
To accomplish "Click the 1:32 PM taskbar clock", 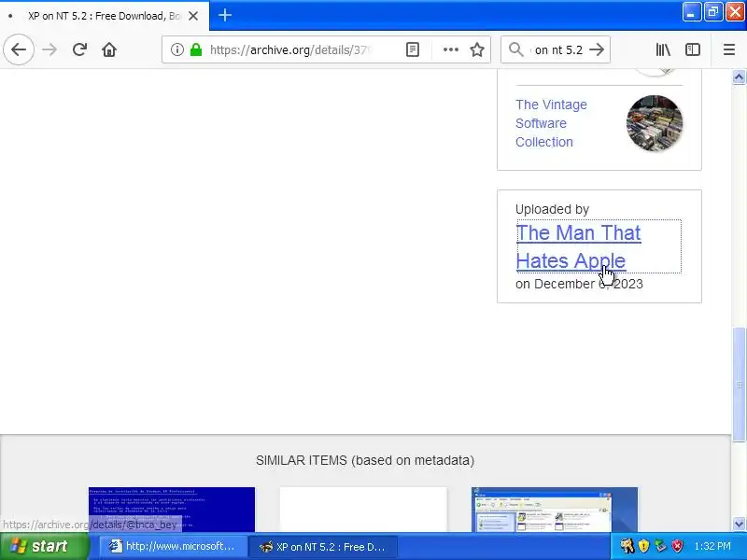I will tap(712, 546).
